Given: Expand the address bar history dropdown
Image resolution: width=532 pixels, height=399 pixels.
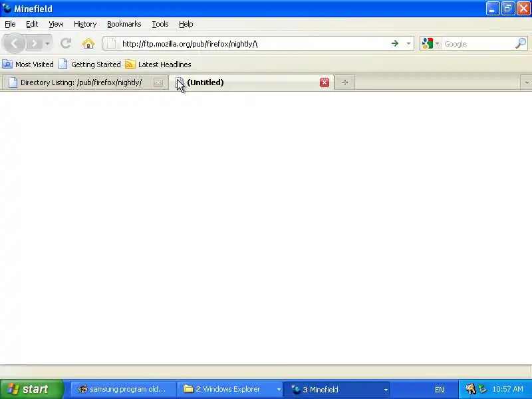Looking at the screenshot, I should [408, 43].
